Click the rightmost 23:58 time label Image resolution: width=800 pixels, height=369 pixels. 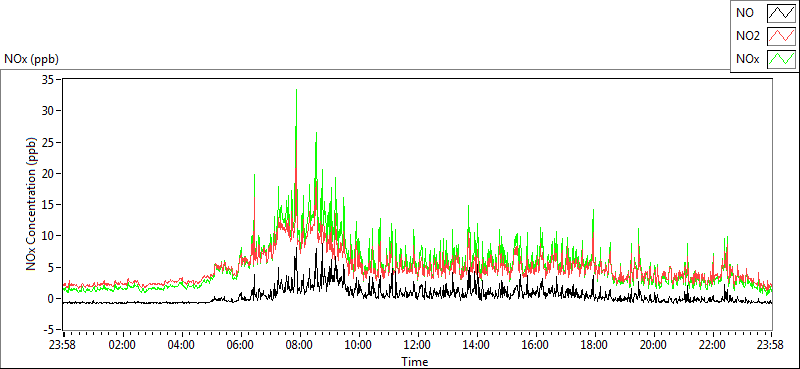pos(771,345)
